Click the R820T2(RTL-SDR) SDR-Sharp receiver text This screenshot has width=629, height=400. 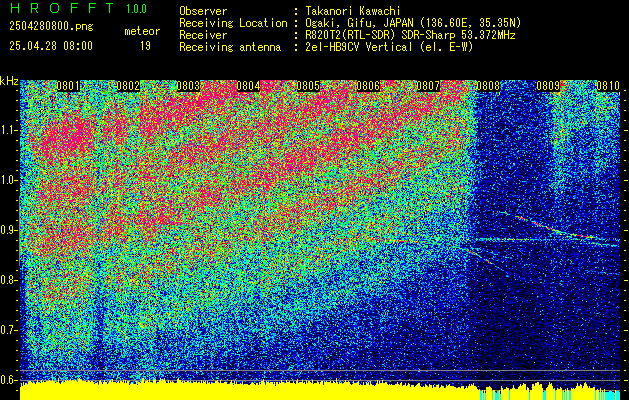pos(410,35)
